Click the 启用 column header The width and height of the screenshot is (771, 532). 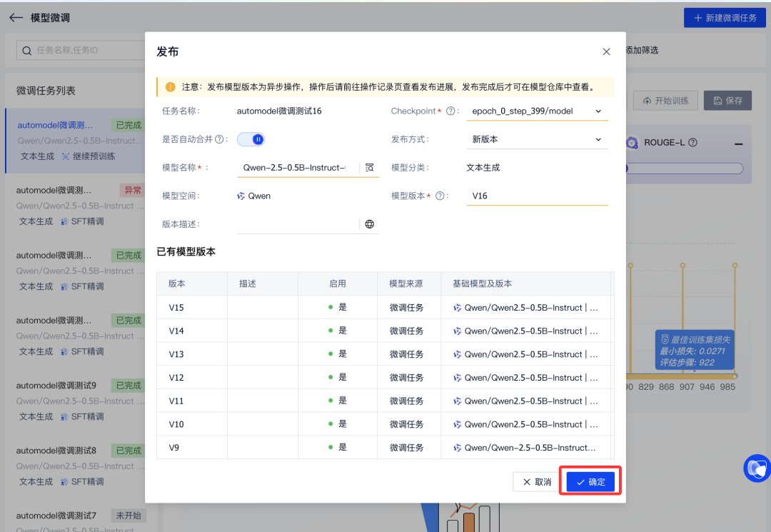337,283
